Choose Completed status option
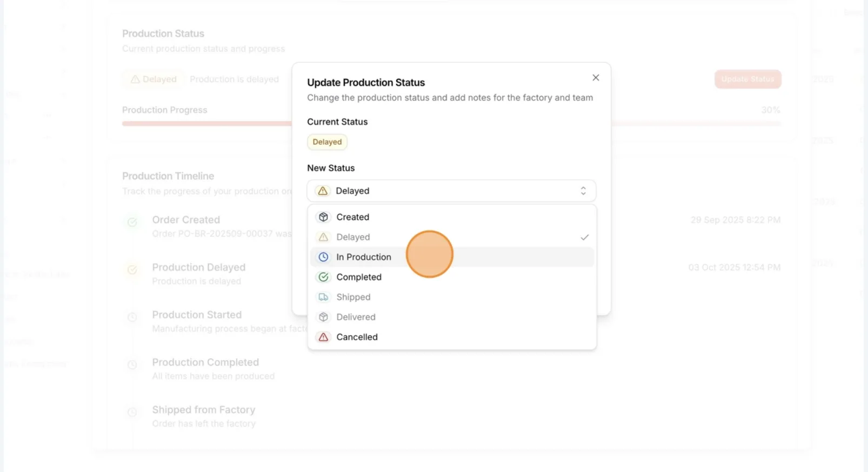Viewport: 868px width, 472px height. tap(452, 277)
